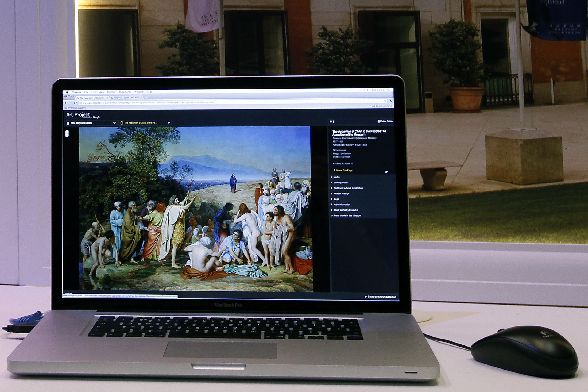Expand the Tags section
Image resolution: width=588 pixels, height=392 pixels.
pyautogui.click(x=336, y=199)
